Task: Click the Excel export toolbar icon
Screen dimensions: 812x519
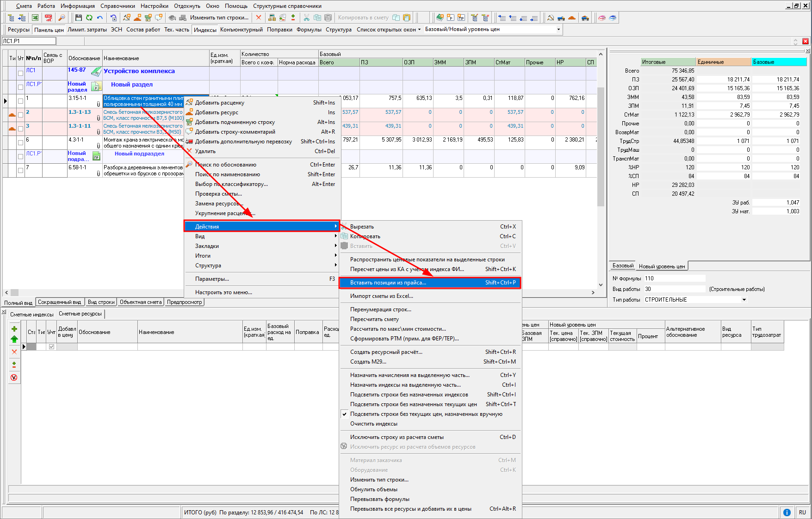Action: pyautogui.click(x=35, y=18)
